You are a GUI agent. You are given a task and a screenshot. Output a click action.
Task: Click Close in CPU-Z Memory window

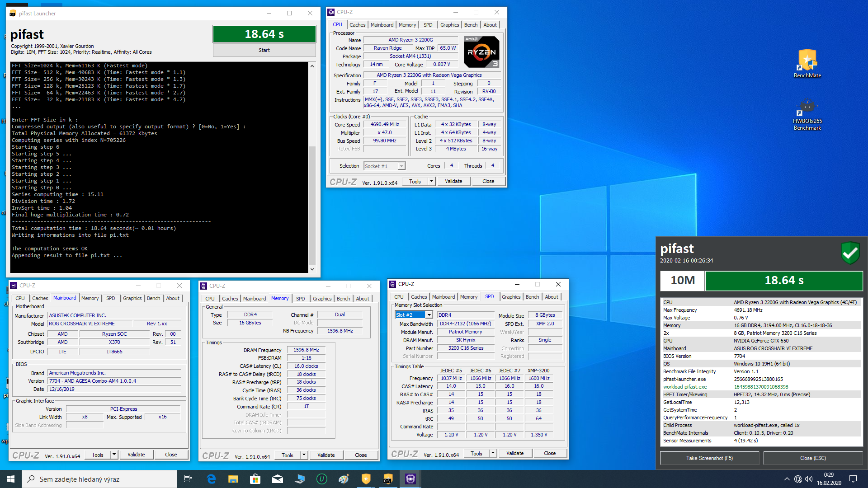361,455
